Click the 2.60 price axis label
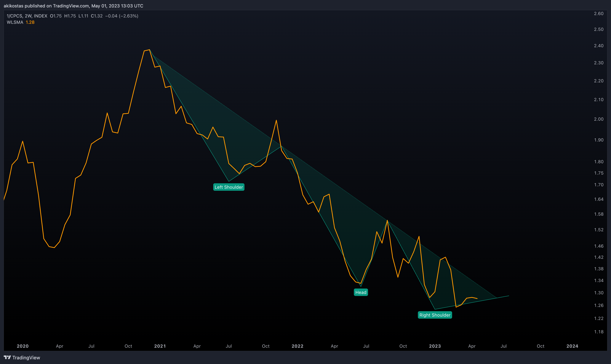This screenshot has height=364, width=611. pyautogui.click(x=599, y=14)
